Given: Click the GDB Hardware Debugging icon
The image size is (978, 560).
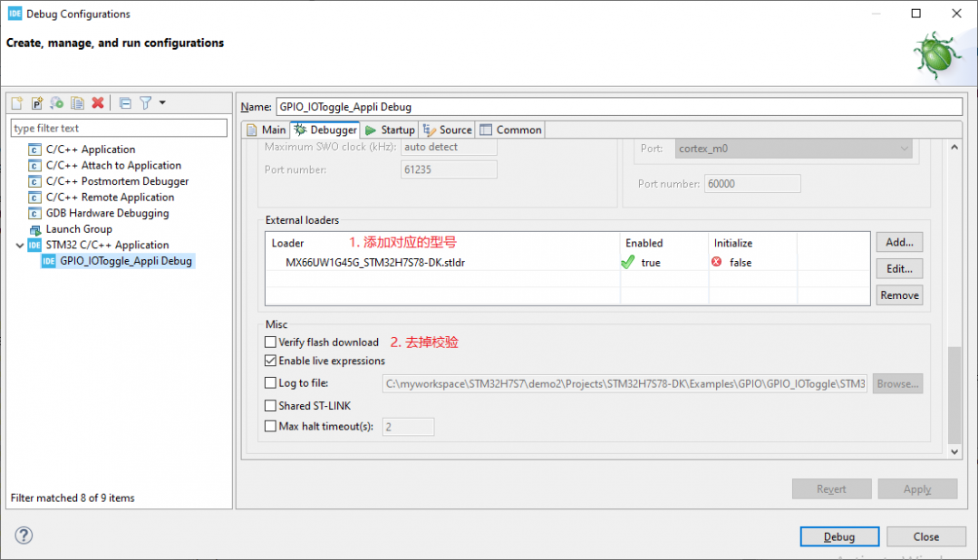Looking at the screenshot, I should pyautogui.click(x=34, y=213).
